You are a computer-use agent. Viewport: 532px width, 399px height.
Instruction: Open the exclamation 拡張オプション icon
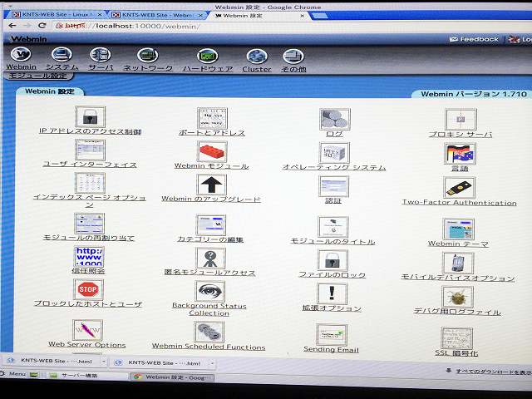pos(332,293)
